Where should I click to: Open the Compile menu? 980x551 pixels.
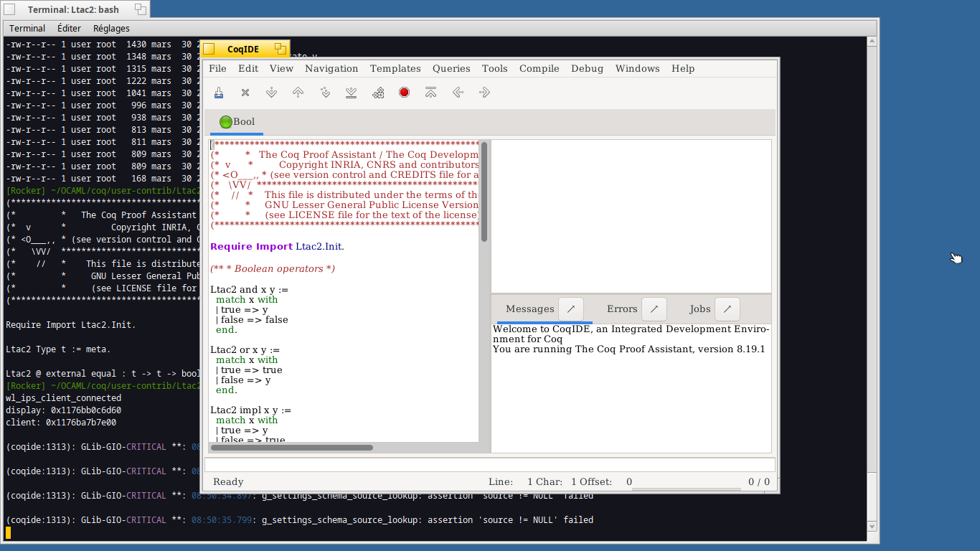coord(540,69)
